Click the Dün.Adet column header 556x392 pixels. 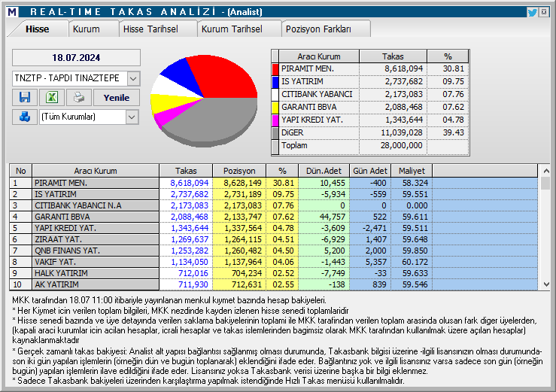point(324,171)
